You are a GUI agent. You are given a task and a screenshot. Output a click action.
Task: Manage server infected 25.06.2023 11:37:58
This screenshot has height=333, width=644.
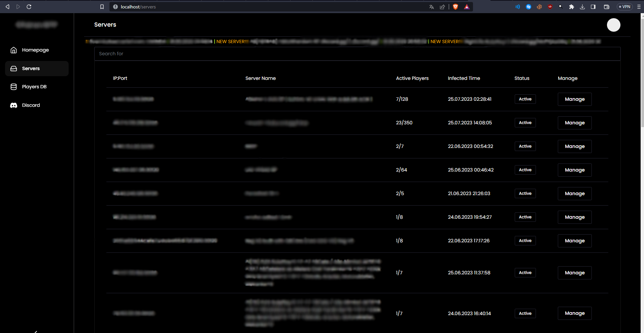click(x=575, y=273)
